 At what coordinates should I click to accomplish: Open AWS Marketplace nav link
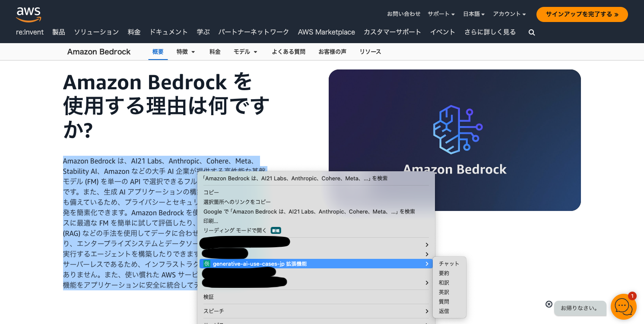[x=327, y=32]
